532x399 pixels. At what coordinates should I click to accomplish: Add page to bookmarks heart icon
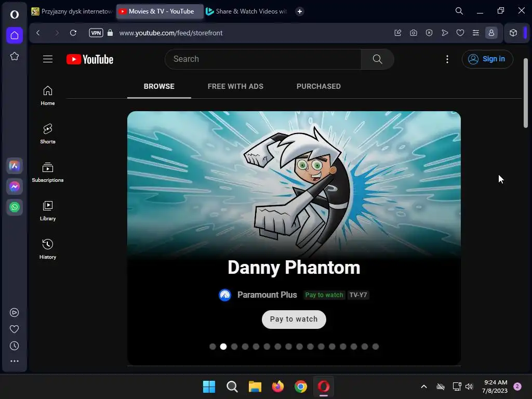(x=460, y=33)
